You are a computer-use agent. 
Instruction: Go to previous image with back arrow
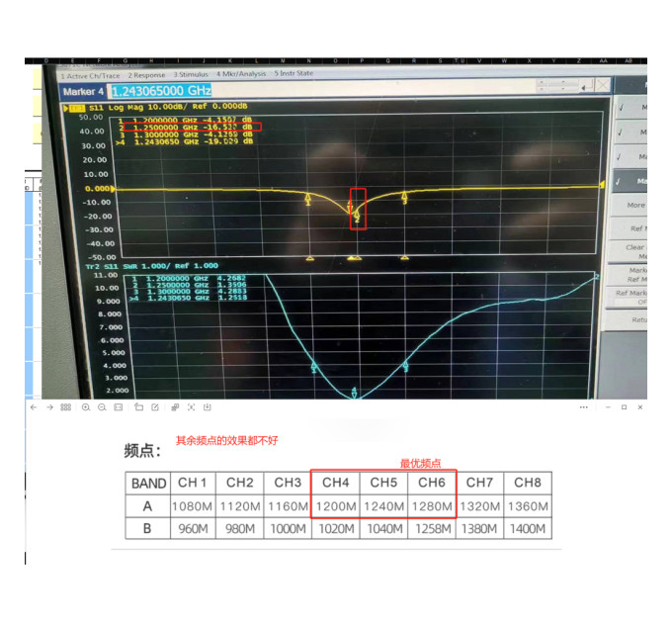coord(34,407)
